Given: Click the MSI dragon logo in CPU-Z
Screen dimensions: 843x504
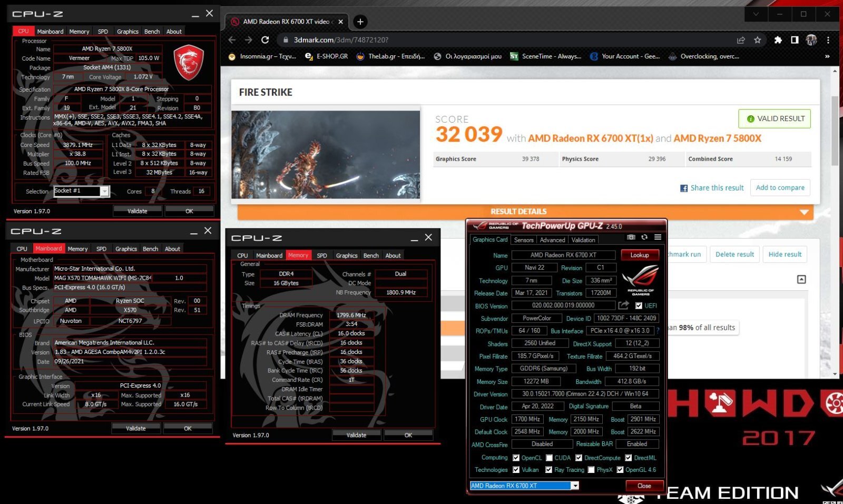Looking at the screenshot, I should [x=189, y=63].
